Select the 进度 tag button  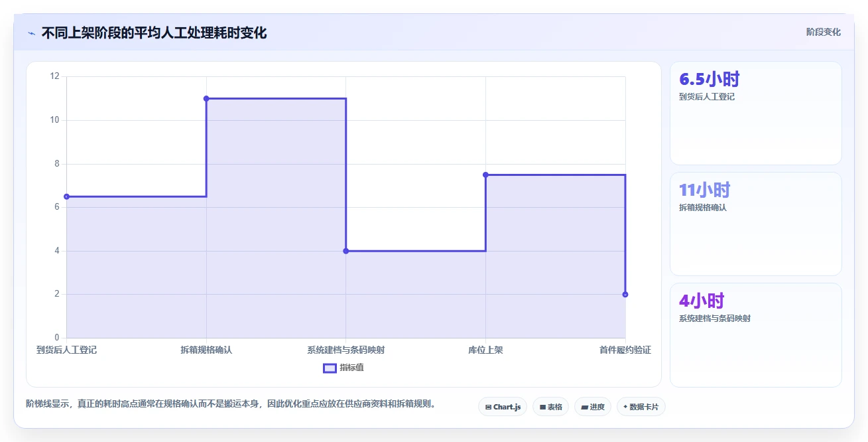(593, 407)
